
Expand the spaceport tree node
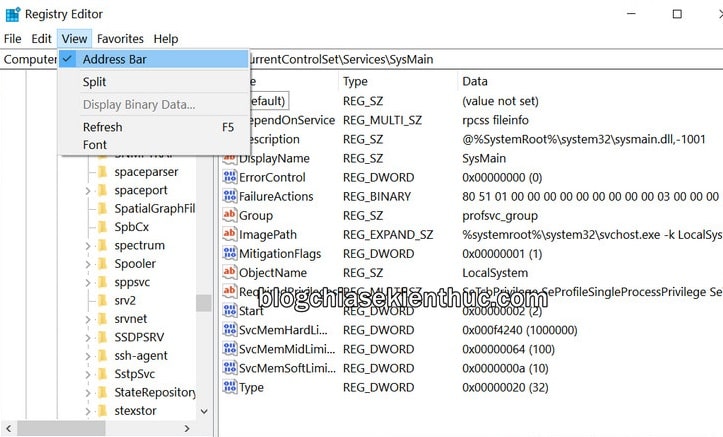88,191
